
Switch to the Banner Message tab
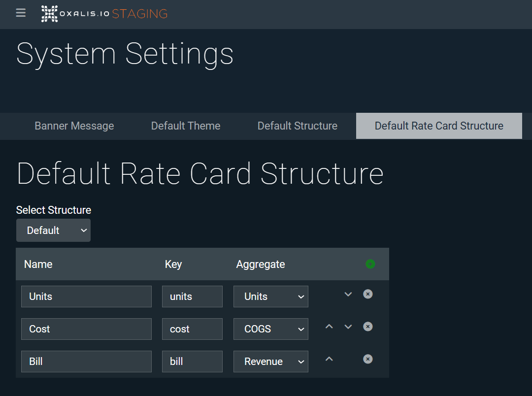tap(74, 126)
